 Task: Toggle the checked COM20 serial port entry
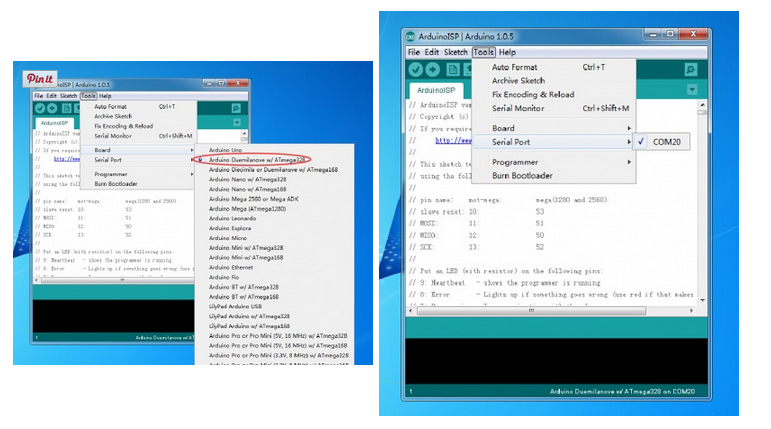tap(661, 142)
